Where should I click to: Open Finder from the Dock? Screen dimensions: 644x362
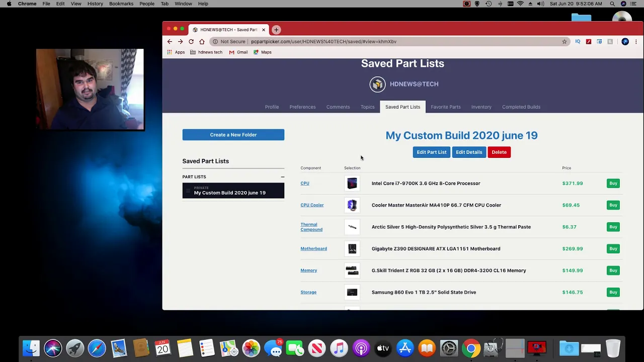[x=31, y=348]
